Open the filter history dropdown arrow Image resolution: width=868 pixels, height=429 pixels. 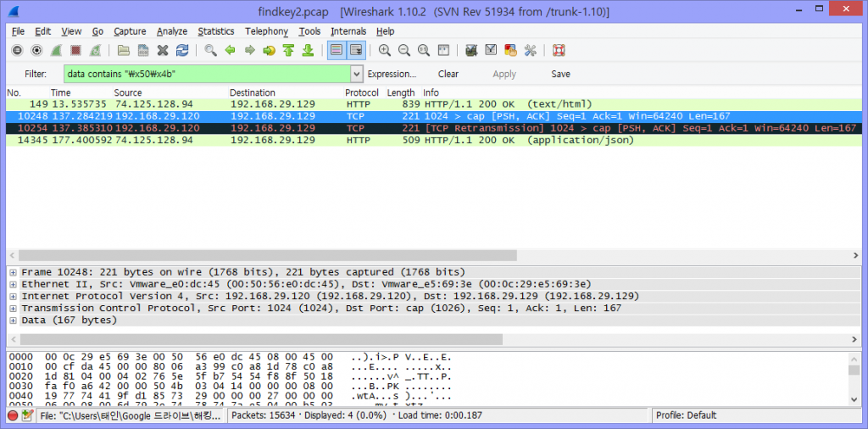click(x=357, y=74)
